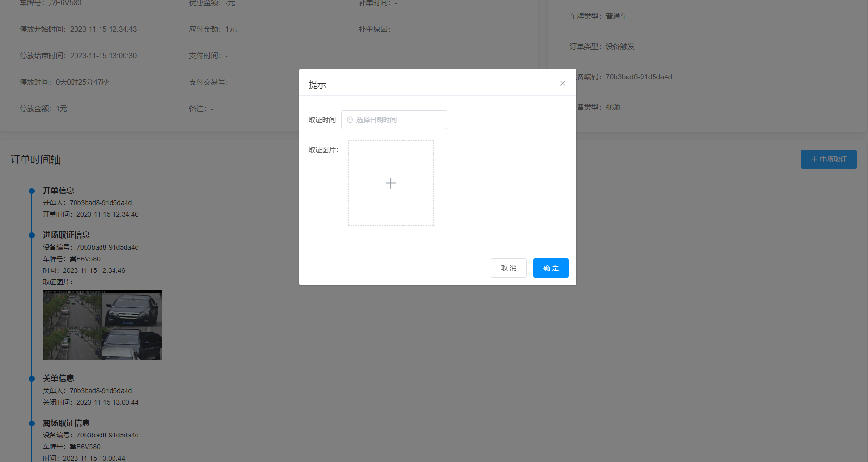Confirm with the 确定 button
This screenshot has width=868, height=462.
pos(551,268)
